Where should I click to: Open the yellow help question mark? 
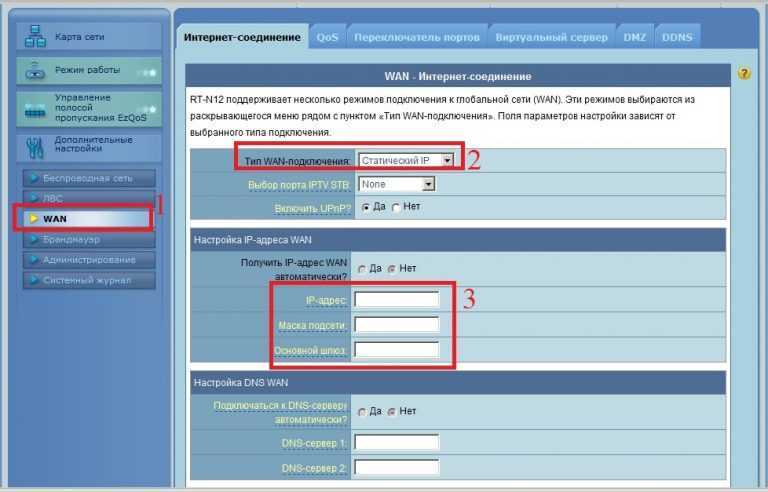tap(744, 74)
